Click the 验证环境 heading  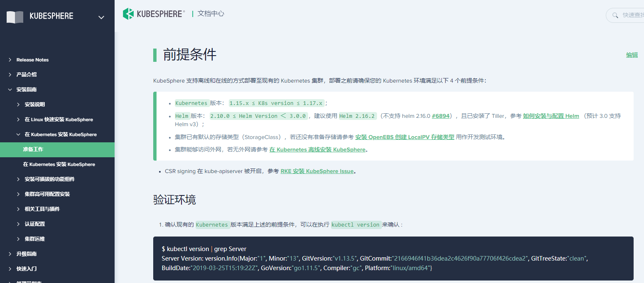pos(174,200)
